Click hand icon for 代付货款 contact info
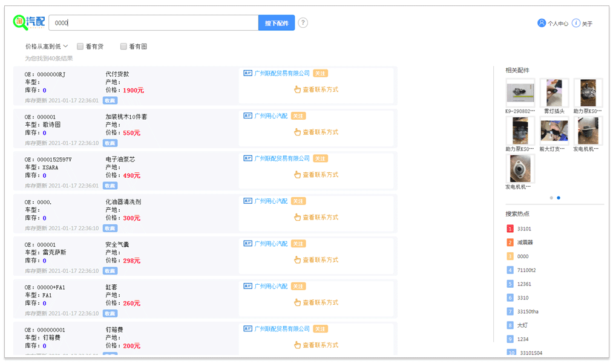Screen dimensions: 613x364 coord(297,89)
